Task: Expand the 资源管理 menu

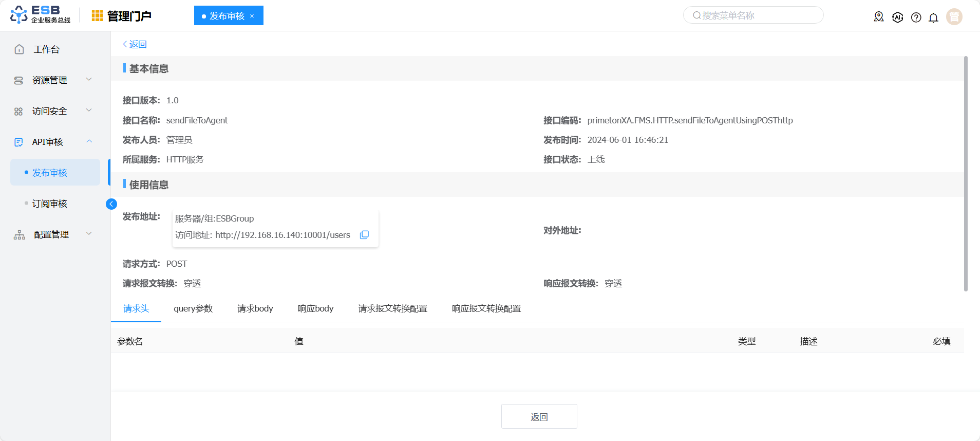Action: (x=50, y=80)
